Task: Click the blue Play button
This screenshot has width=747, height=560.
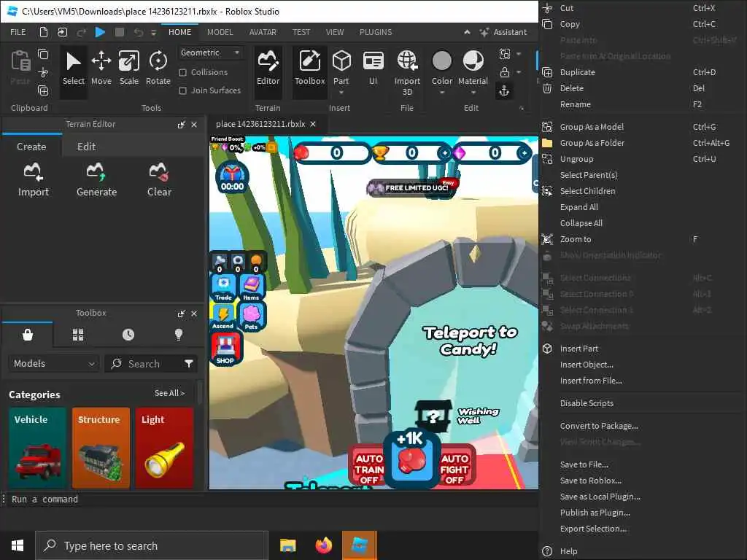Action: 100,32
